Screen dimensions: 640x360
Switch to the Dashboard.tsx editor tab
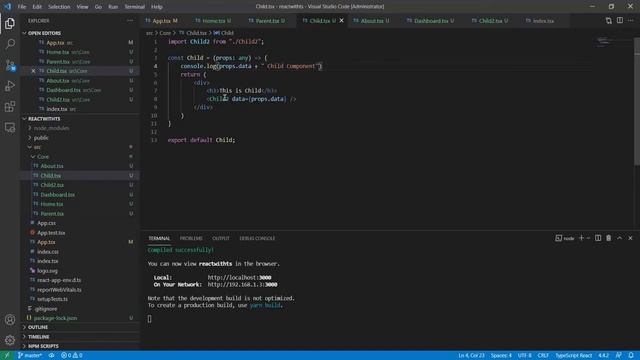point(431,20)
